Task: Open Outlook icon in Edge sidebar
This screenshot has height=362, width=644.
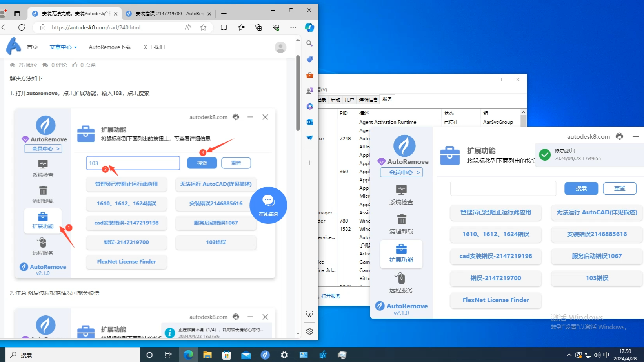Action: pos(309,122)
